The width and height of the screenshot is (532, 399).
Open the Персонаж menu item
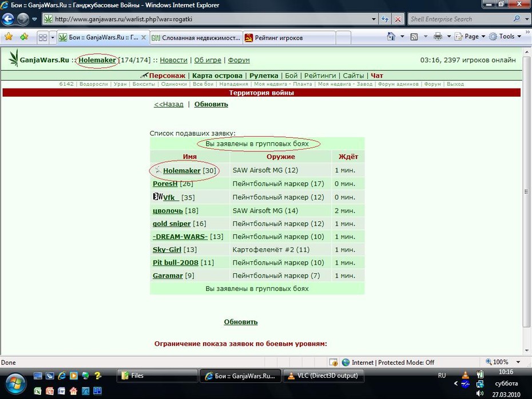point(167,75)
